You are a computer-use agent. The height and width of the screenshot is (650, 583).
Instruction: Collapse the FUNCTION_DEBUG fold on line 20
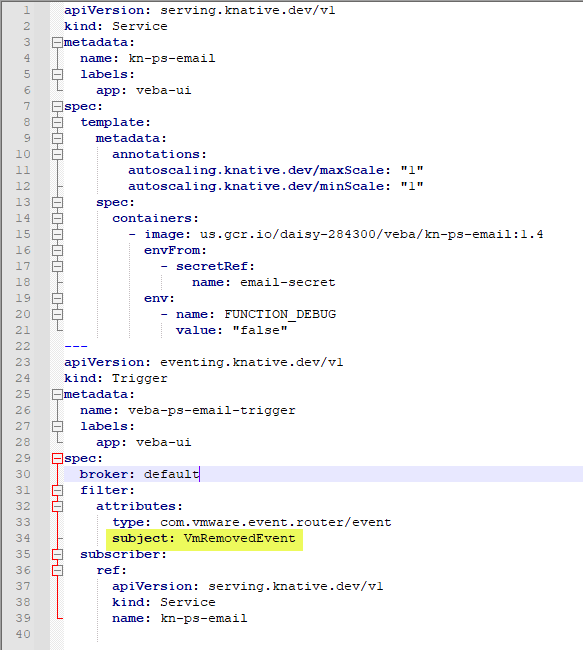tap(58, 314)
